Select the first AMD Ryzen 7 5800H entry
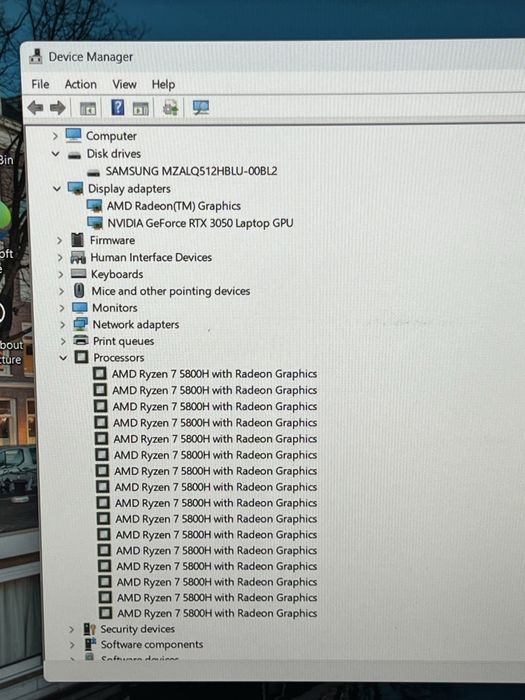The height and width of the screenshot is (700, 525). (x=215, y=374)
